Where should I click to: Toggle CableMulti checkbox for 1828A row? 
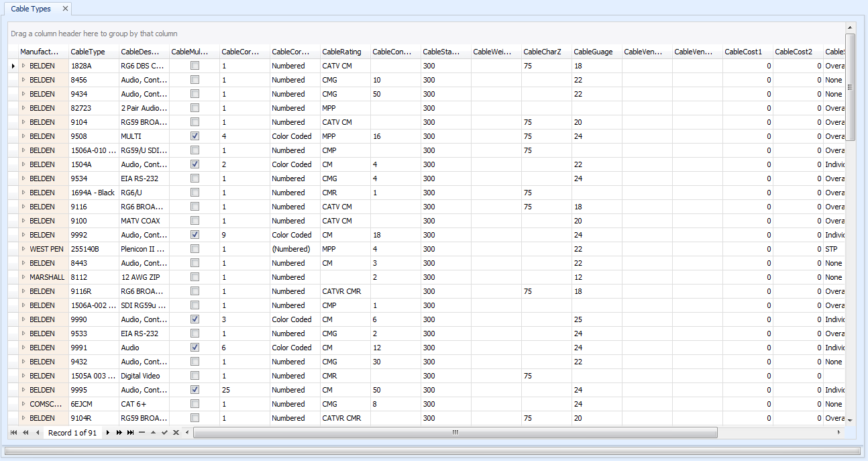[x=195, y=66]
